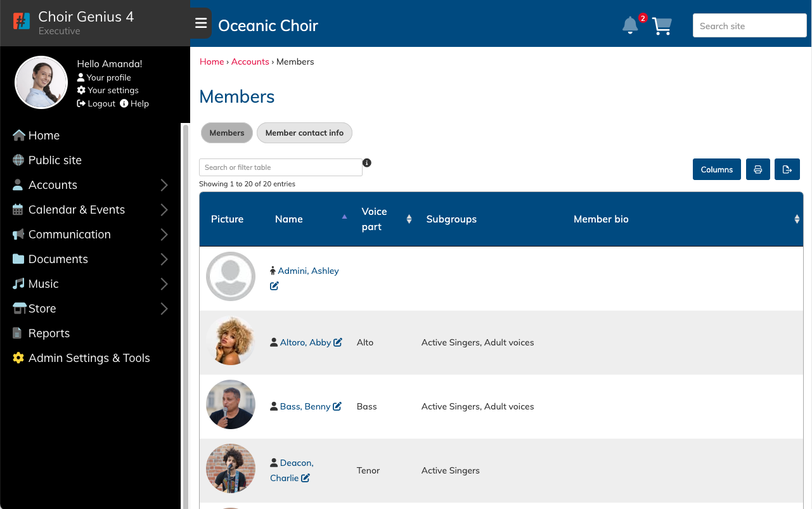Click the Store shop icon in sidebar
This screenshot has height=509, width=812.
19,308
